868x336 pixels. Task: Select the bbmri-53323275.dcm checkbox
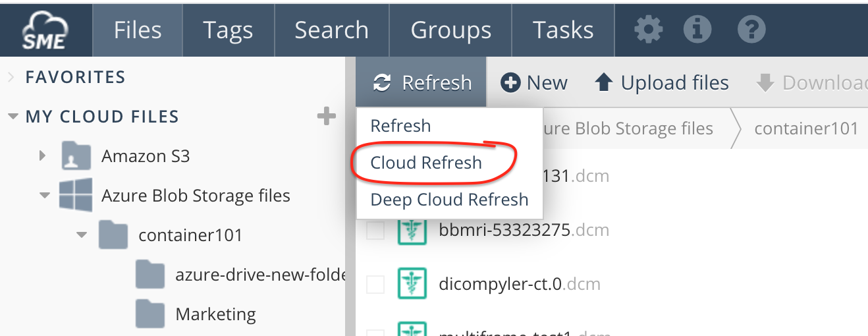375,231
